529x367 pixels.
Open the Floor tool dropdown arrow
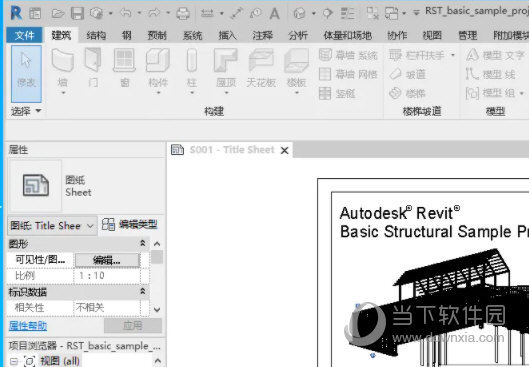(297, 93)
